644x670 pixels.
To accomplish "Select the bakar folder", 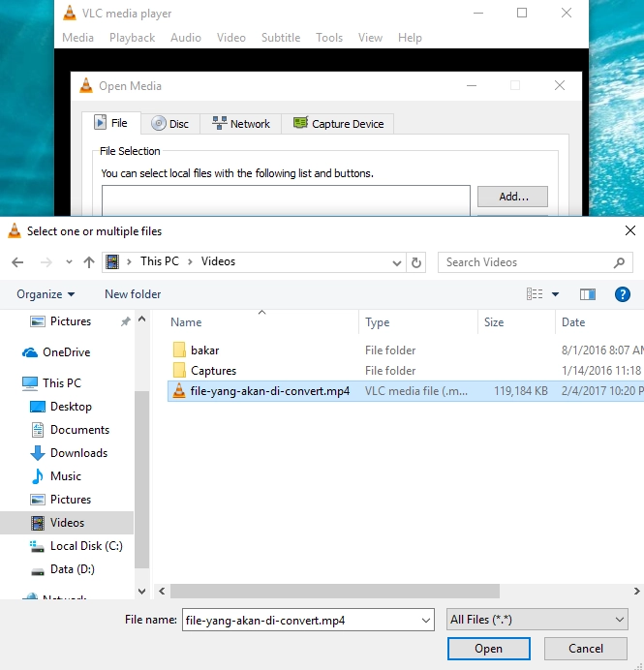I will click(x=204, y=350).
